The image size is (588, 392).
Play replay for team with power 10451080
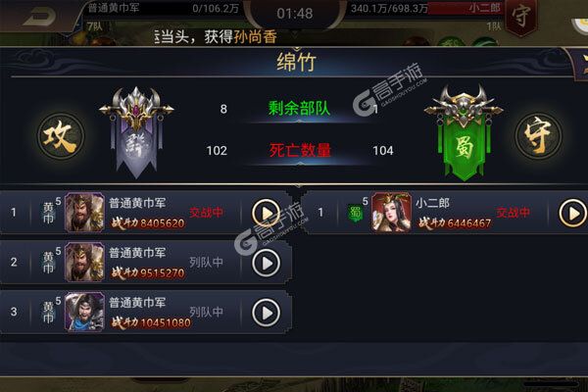266,313
